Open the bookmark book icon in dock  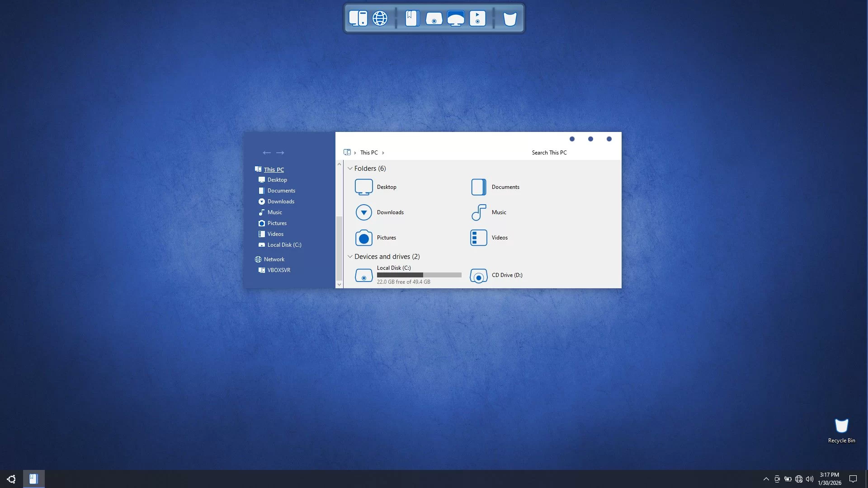point(412,19)
